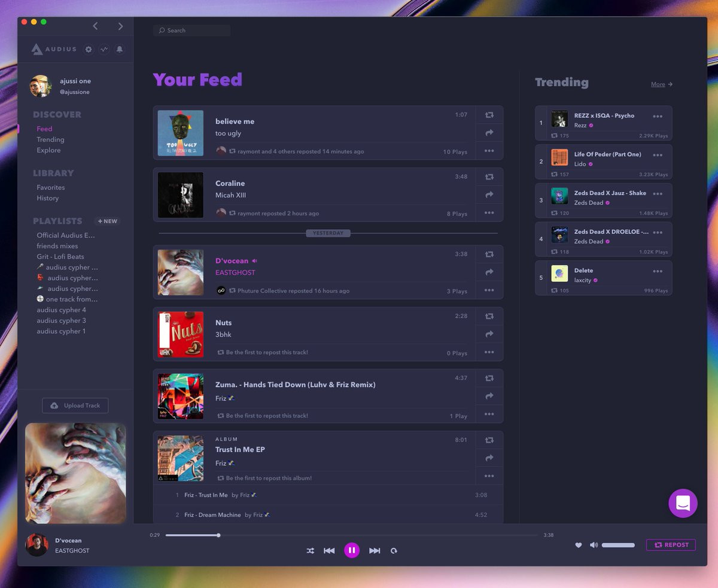Share the track 'Nuts'
This screenshot has width=718, height=588.
click(489, 334)
